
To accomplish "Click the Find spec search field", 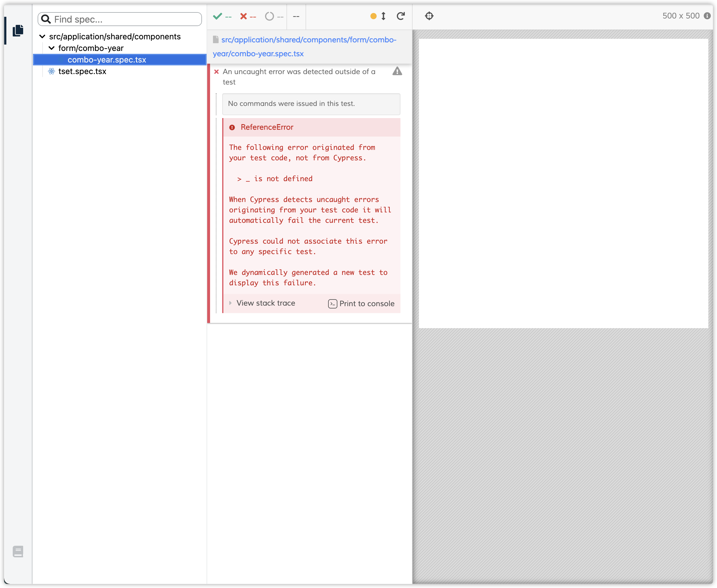I will [120, 19].
